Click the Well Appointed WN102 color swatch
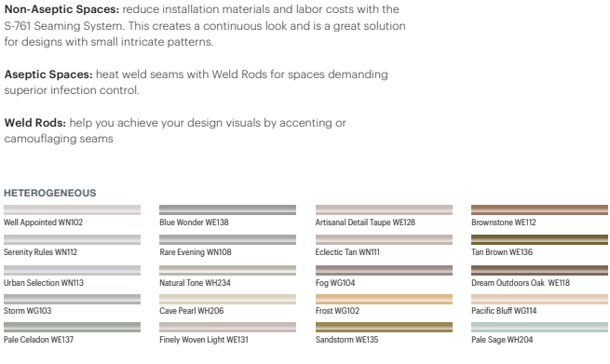The image size is (610, 364). click(72, 210)
